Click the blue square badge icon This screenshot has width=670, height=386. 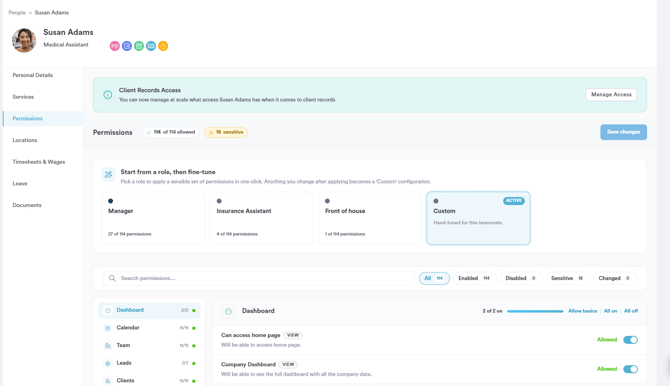click(126, 46)
